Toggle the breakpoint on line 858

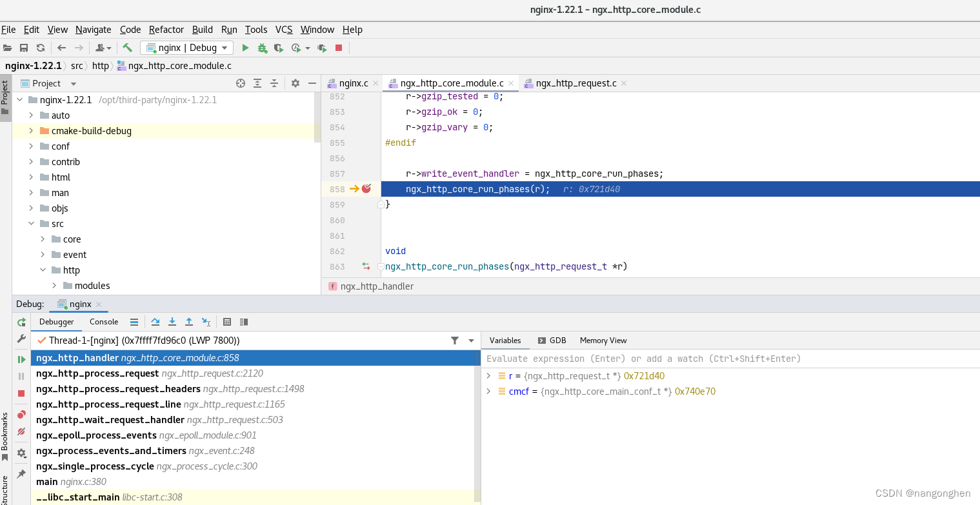[x=366, y=188]
